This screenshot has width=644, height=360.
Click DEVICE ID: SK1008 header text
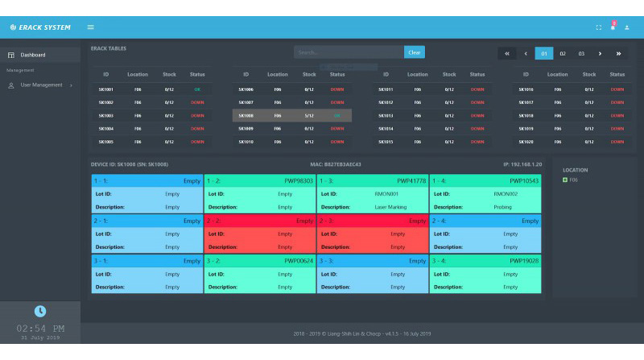[x=130, y=164]
